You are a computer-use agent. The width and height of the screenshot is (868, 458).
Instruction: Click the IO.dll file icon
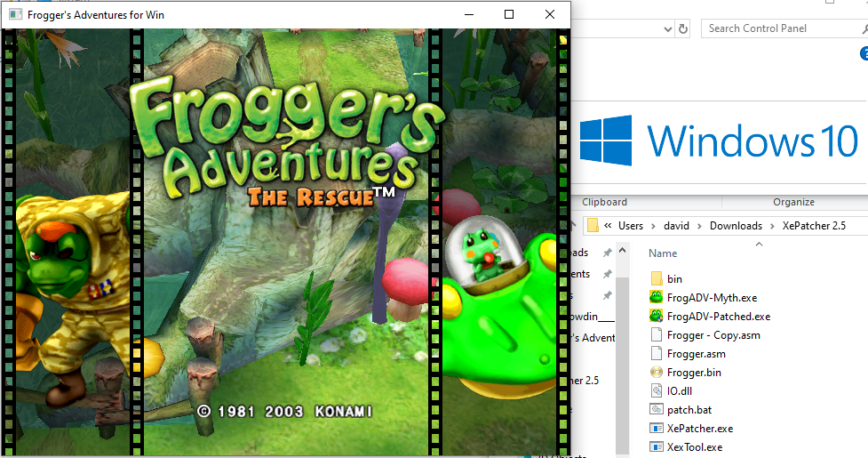[657, 390]
